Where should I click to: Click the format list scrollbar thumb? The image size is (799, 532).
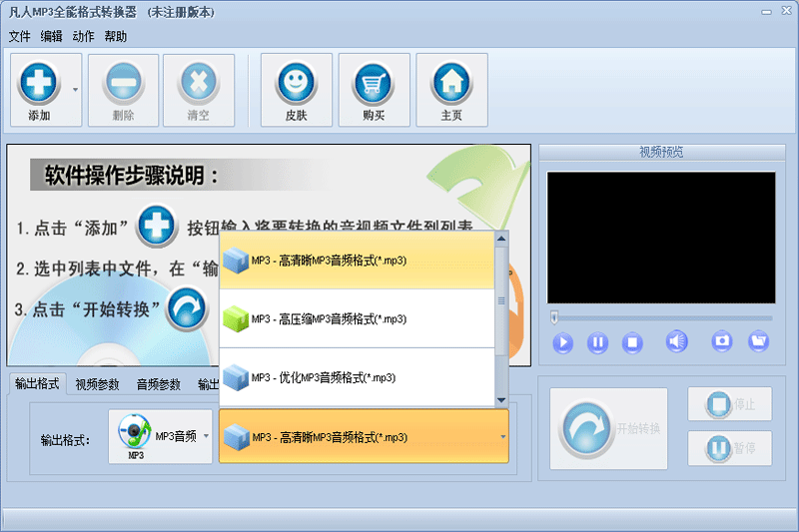click(501, 300)
